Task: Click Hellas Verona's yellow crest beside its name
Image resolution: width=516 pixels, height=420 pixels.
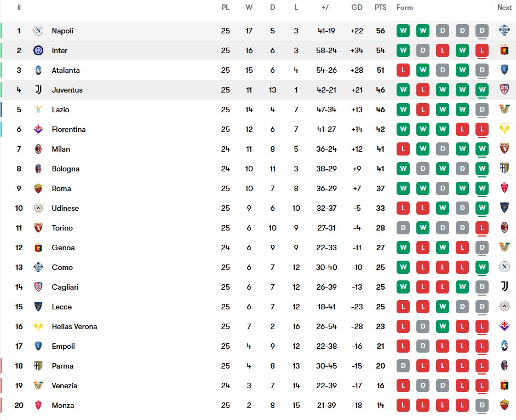Action: [x=38, y=326]
